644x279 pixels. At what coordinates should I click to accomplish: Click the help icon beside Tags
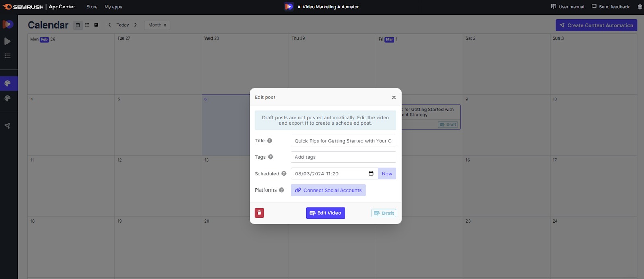pyautogui.click(x=270, y=157)
